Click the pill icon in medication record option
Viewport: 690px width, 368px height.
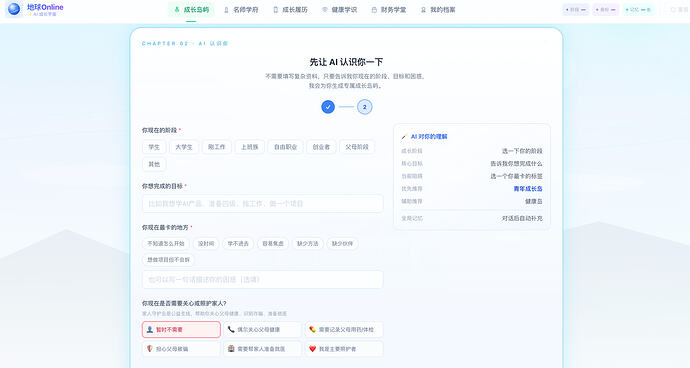tap(312, 330)
